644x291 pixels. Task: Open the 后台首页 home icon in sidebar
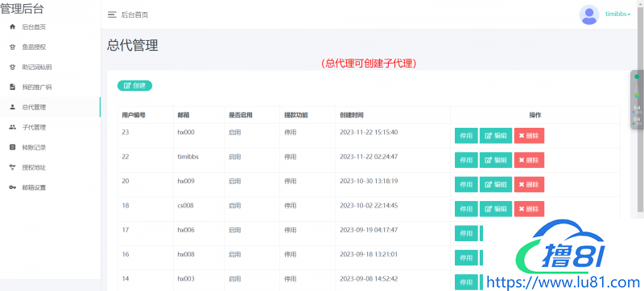point(12,27)
